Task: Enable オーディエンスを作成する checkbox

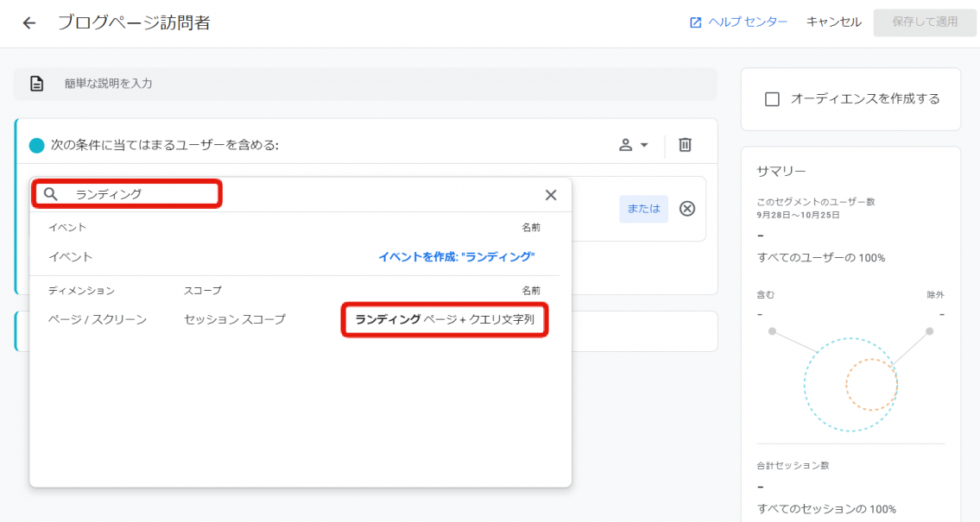Action: 772,99
